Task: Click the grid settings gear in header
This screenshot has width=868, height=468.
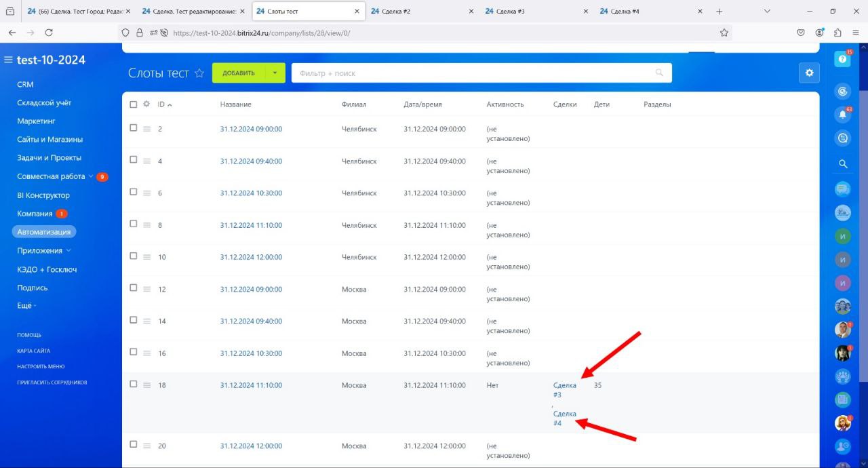Action: [146, 104]
